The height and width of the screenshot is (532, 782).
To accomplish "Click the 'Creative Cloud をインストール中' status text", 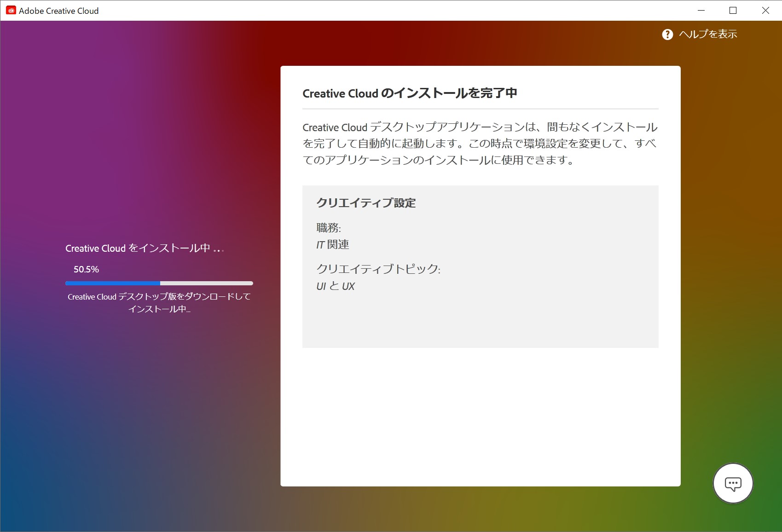I will (145, 249).
